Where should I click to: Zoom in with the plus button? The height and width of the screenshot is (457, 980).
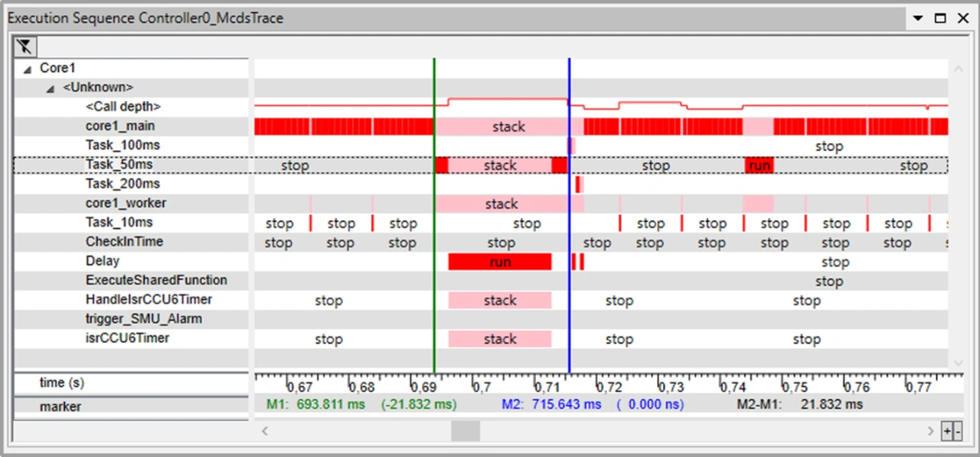click(x=947, y=432)
